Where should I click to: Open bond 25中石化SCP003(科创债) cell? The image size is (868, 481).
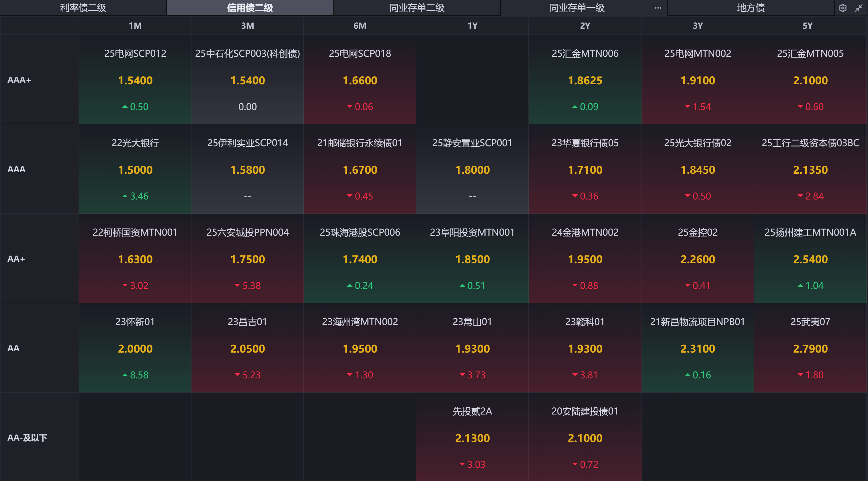click(x=247, y=80)
